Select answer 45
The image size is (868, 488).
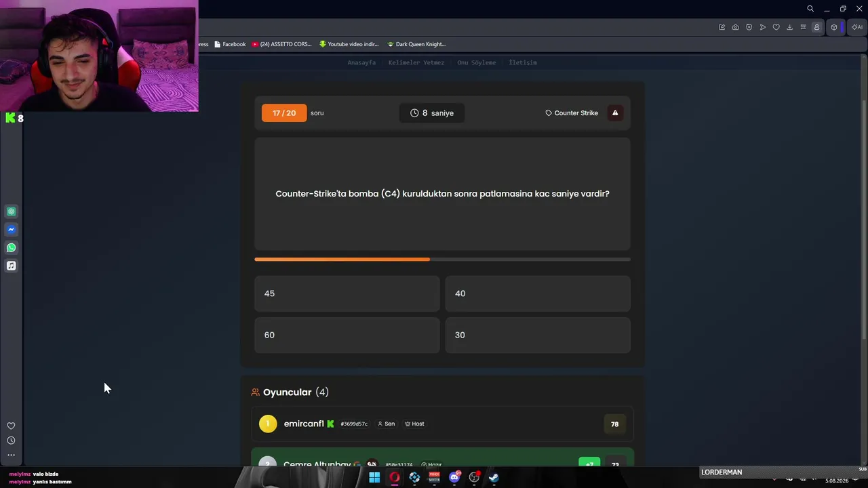pos(347,293)
